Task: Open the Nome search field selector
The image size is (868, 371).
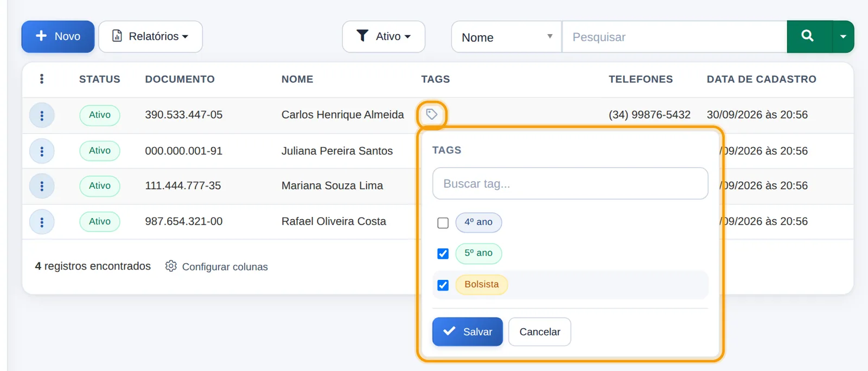Action: pyautogui.click(x=506, y=37)
